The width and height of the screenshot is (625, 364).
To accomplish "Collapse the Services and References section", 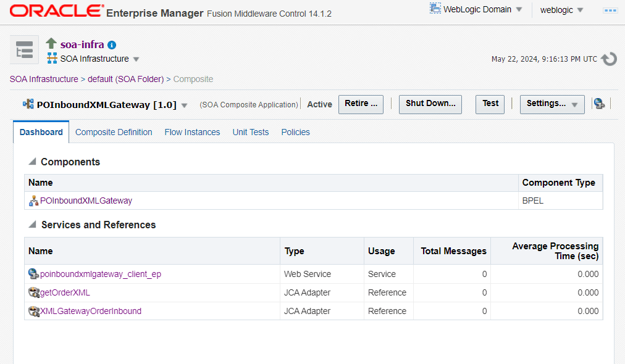I will 32,225.
